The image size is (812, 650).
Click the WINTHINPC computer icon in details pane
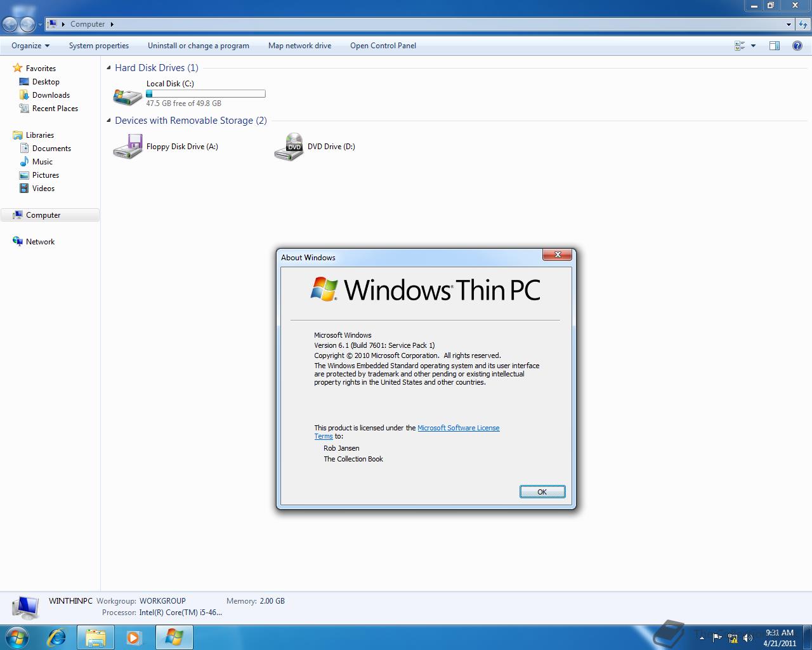click(x=26, y=607)
